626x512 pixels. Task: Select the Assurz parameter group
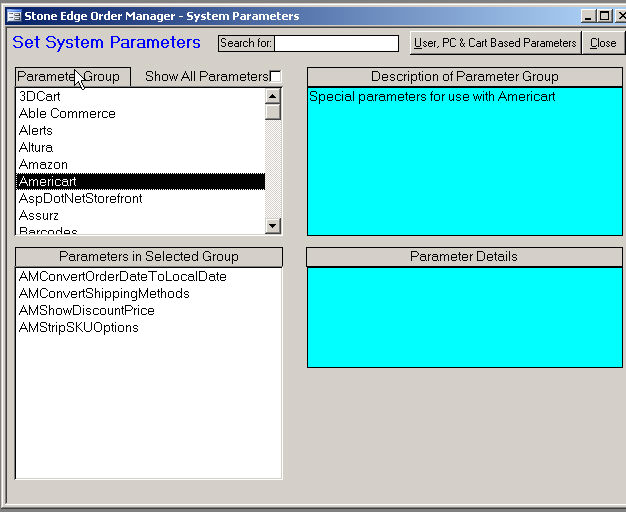(x=140, y=216)
